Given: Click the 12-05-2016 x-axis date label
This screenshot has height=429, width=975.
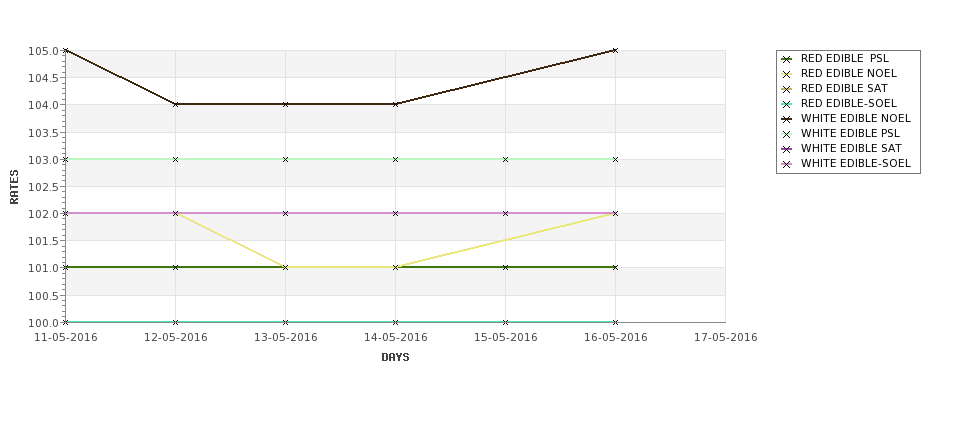Looking at the screenshot, I should click(x=175, y=338).
